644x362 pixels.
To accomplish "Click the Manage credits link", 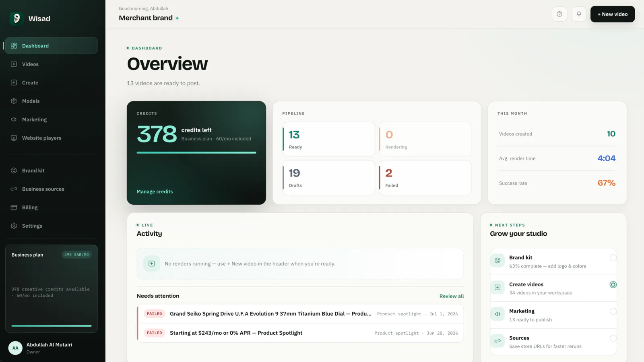I will [x=155, y=192].
